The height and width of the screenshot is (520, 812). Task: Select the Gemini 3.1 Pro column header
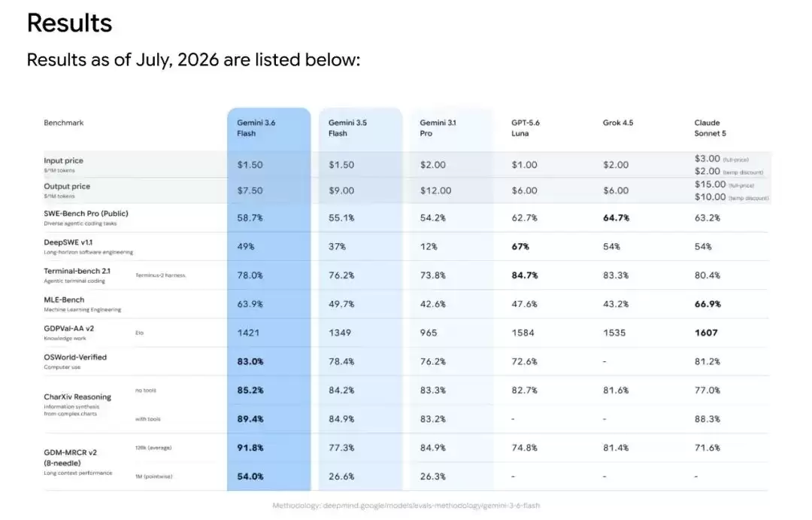click(x=438, y=128)
